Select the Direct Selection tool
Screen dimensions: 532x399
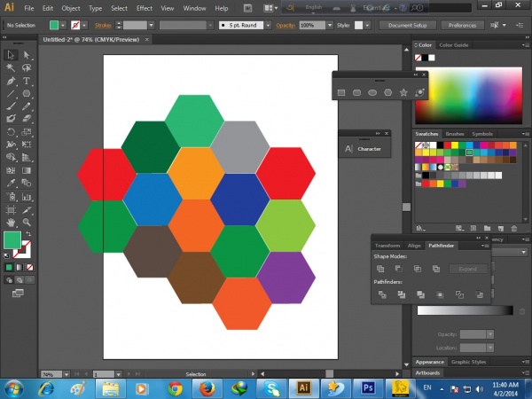point(27,55)
